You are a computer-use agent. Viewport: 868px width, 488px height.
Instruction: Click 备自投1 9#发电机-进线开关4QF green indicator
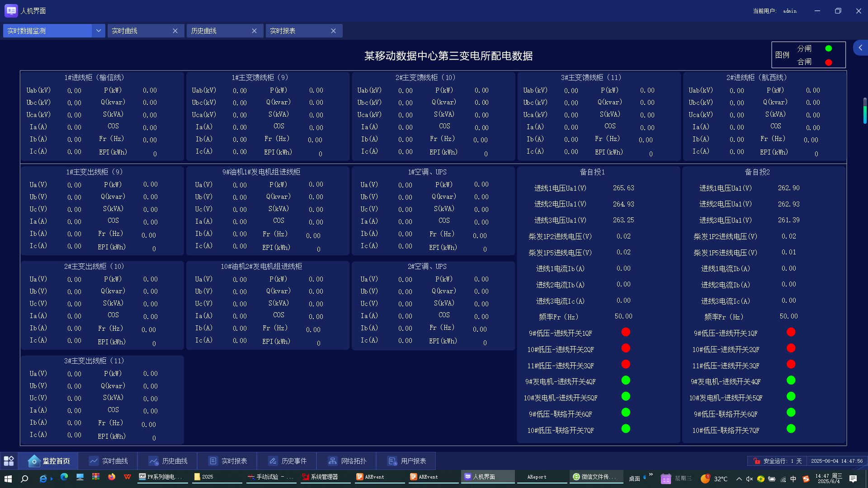[x=626, y=380]
